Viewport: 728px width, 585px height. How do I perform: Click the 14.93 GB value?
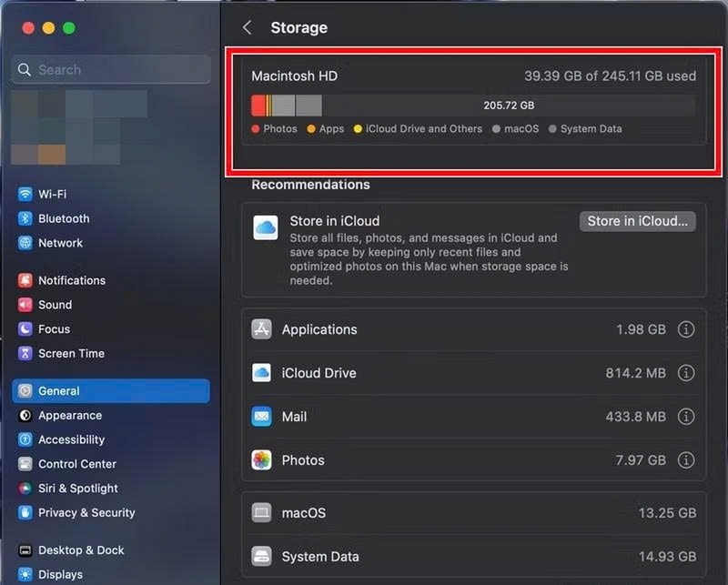pyautogui.click(x=667, y=557)
